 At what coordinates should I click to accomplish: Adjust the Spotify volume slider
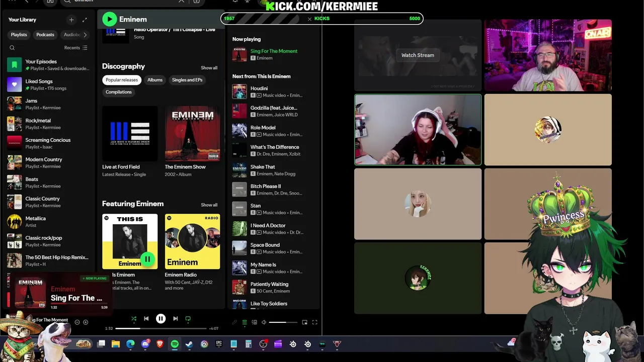pos(283,322)
